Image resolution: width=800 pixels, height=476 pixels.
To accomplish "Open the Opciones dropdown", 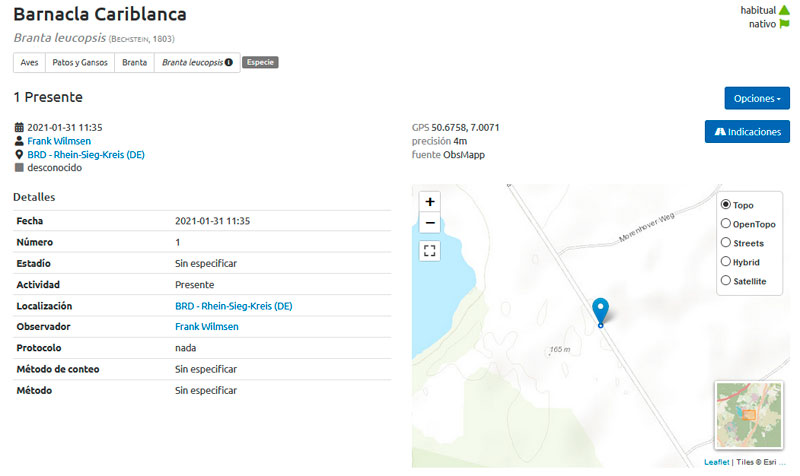I will coord(757,98).
